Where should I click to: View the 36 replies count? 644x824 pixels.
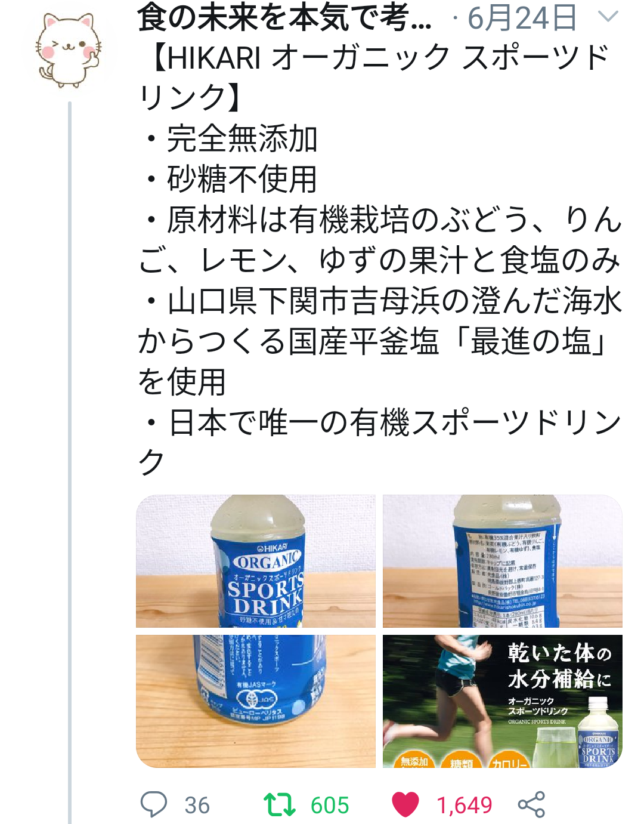click(x=197, y=806)
